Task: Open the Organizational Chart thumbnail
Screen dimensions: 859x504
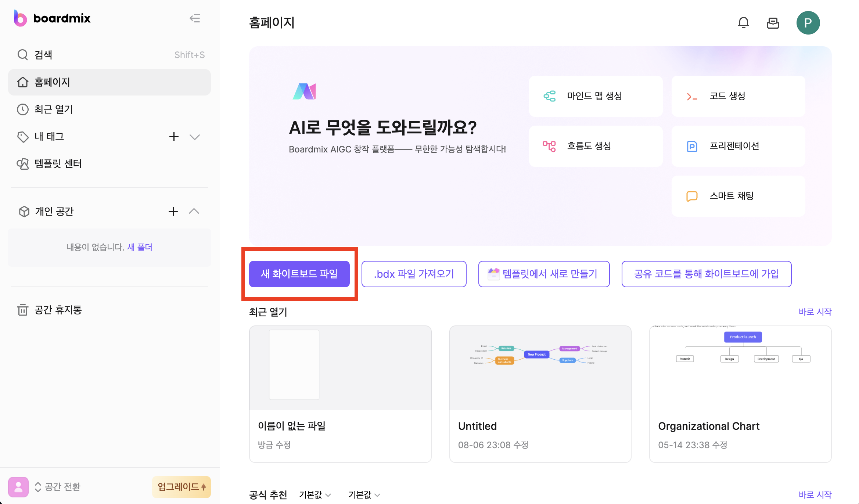Action: [x=740, y=368]
